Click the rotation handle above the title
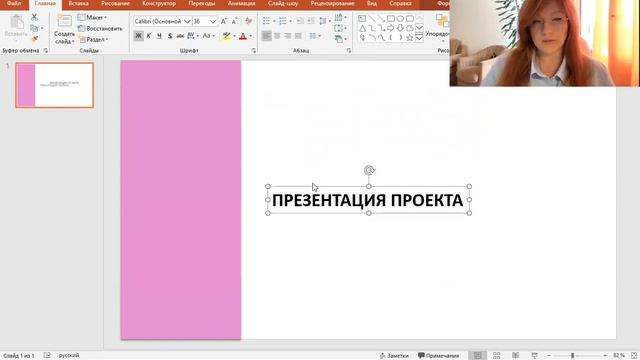This screenshot has height=360, width=640. tap(369, 170)
